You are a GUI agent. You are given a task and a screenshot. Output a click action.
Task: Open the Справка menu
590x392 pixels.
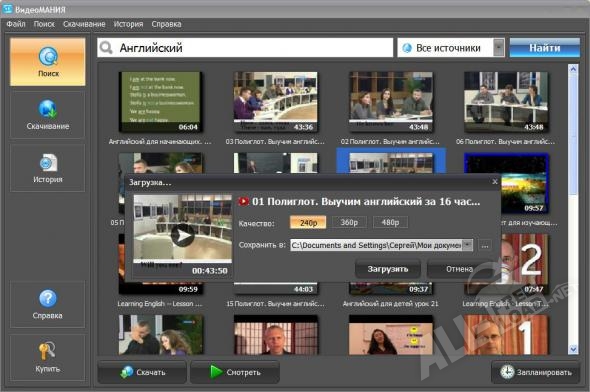166,24
